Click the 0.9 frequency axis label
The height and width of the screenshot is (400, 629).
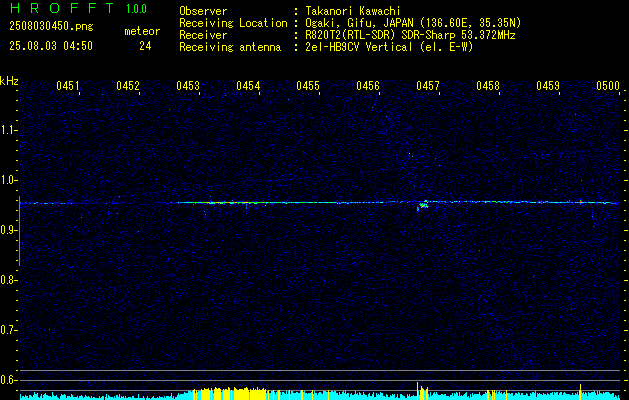point(8,230)
